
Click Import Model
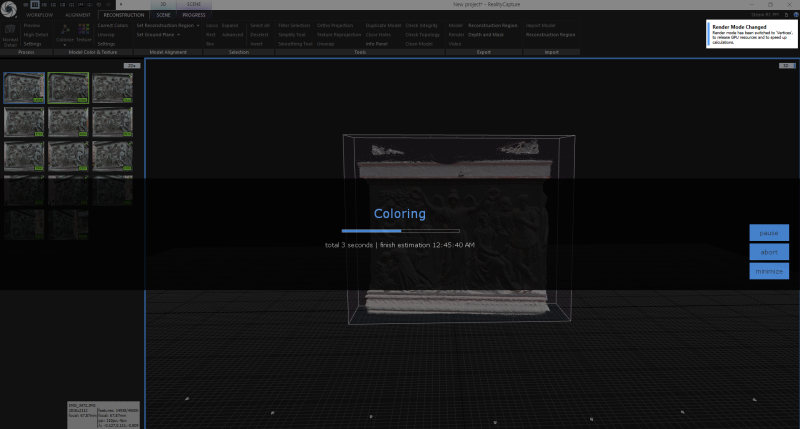540,26
